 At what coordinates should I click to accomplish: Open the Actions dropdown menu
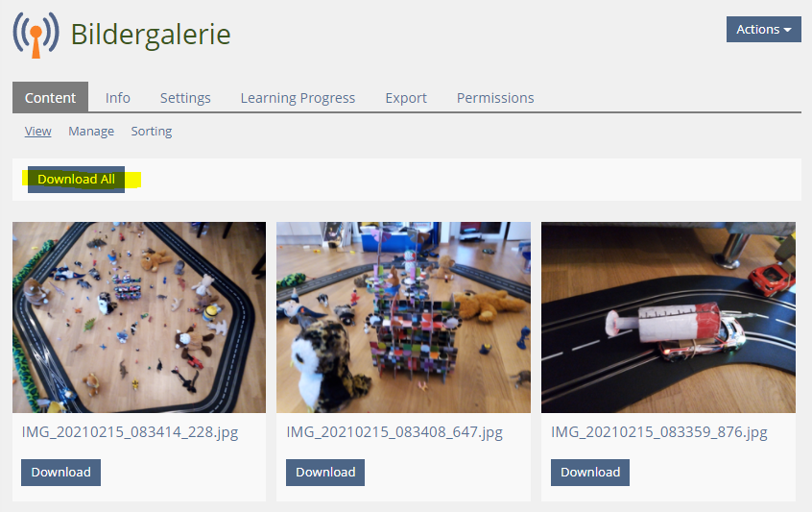click(x=763, y=30)
